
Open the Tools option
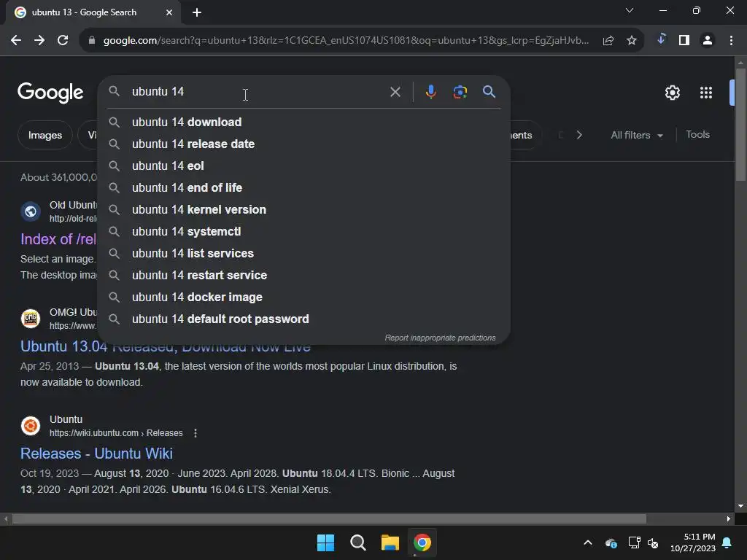(697, 135)
